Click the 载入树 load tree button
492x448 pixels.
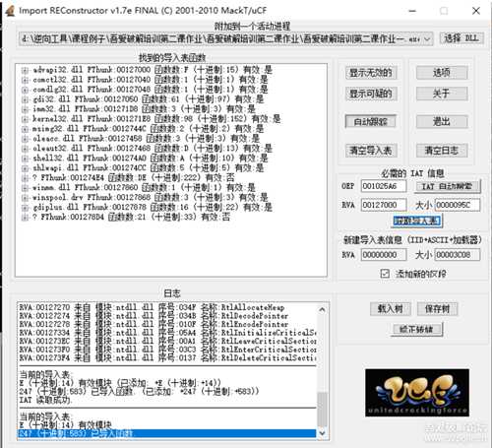pos(390,308)
